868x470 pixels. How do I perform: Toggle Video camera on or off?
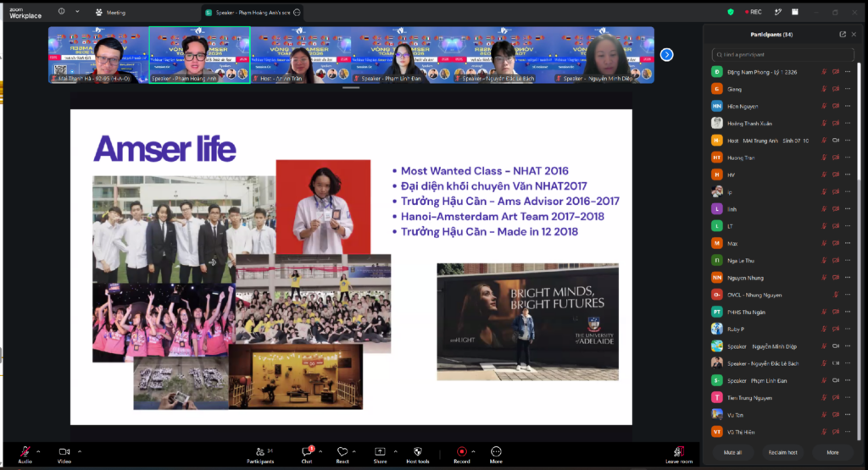click(64, 451)
